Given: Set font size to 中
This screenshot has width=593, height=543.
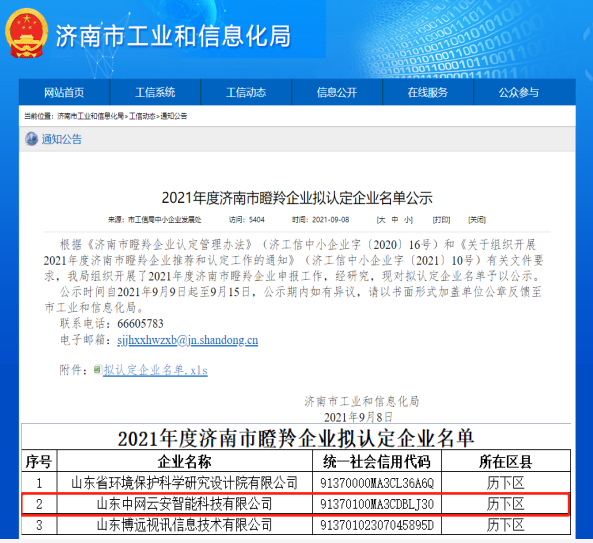Looking at the screenshot, I should (x=394, y=220).
